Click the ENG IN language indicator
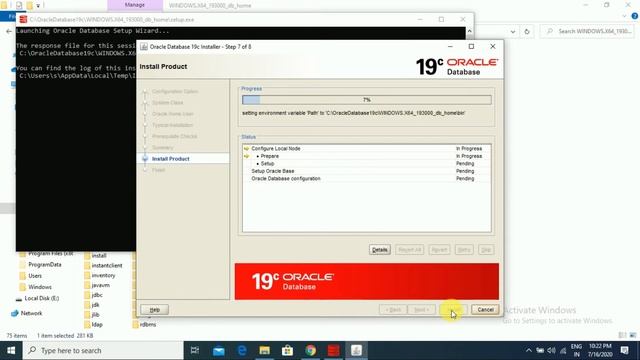The image size is (640, 360). [576, 351]
